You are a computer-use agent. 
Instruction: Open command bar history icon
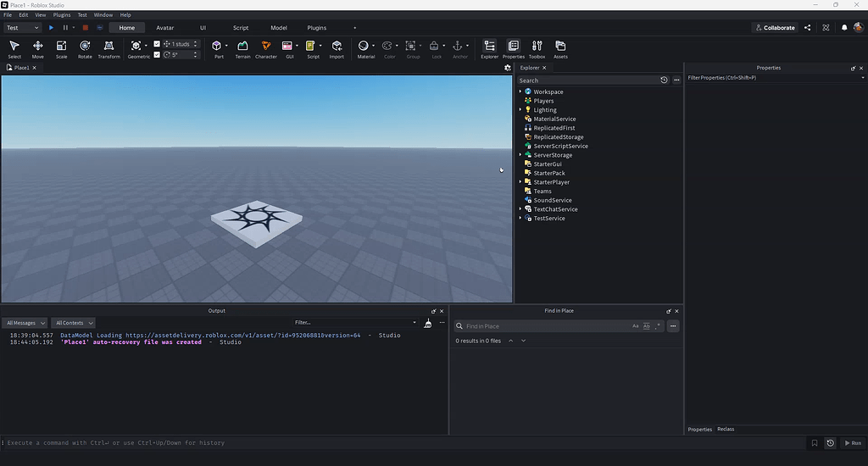pos(831,443)
